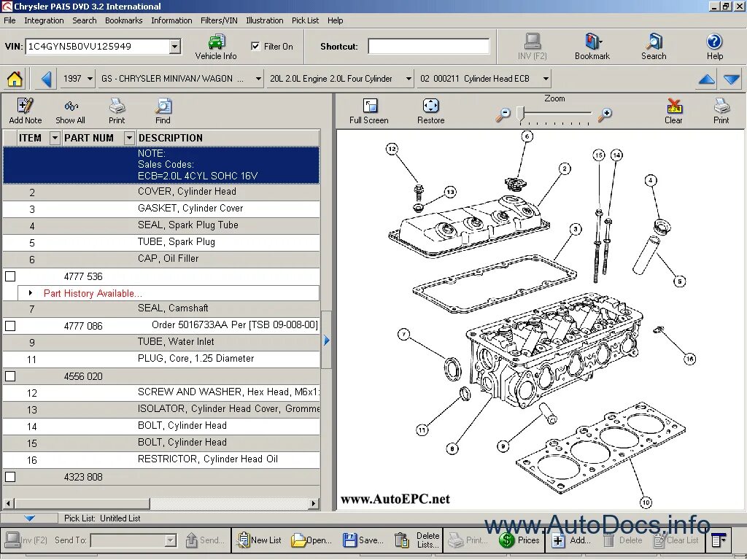Click callout 10 for the head gasket

646,502
